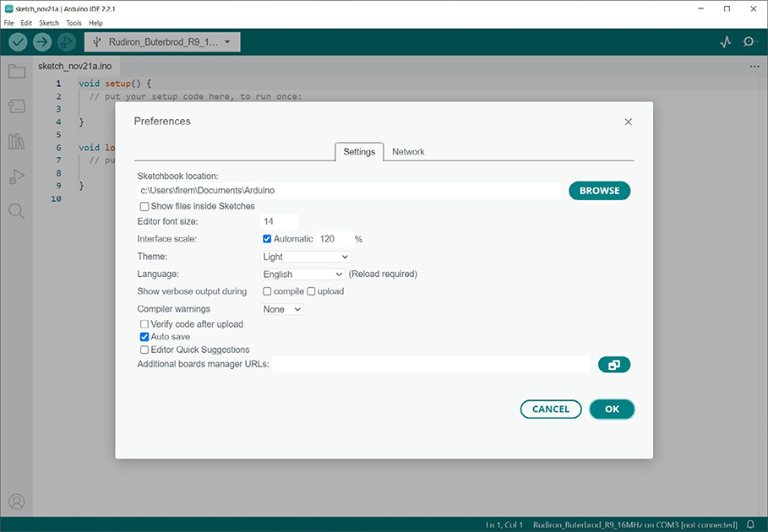Click the Arduino IDE title bar logo

tap(8, 8)
